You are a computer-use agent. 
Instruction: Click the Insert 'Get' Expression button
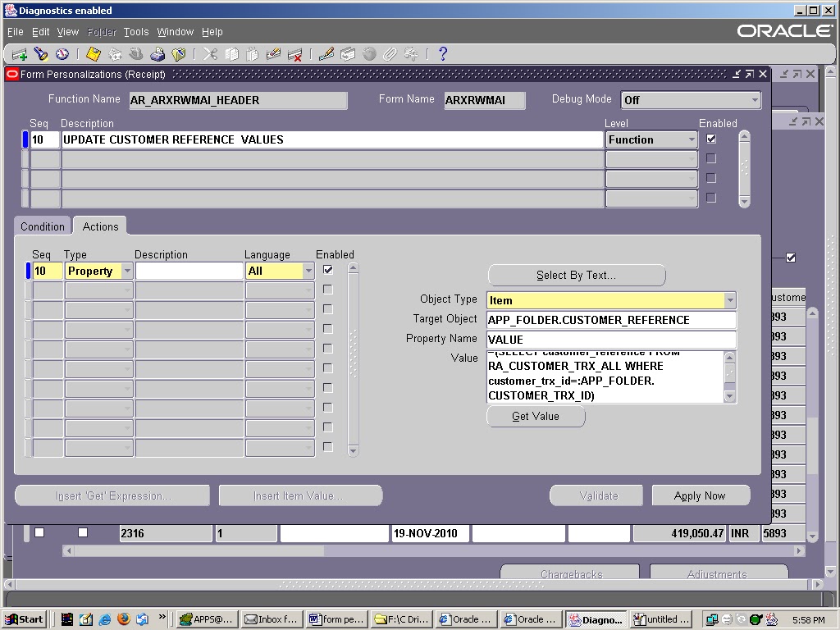point(112,495)
